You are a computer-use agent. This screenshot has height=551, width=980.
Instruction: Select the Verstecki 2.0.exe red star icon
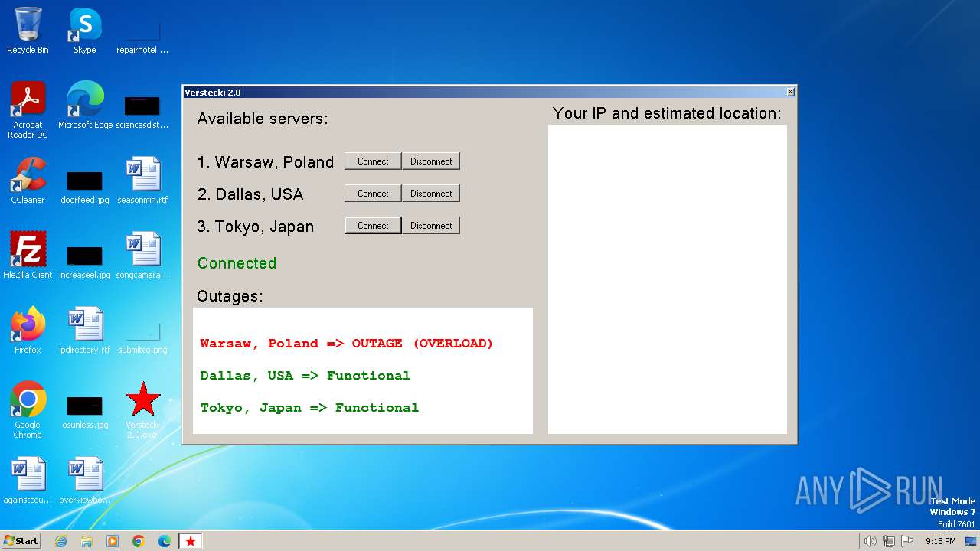click(142, 410)
